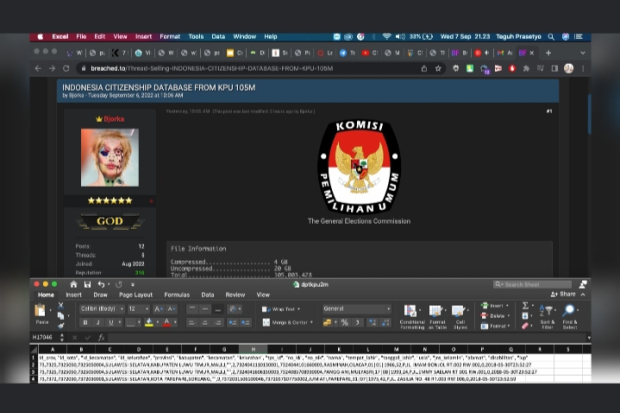Toggle Wrap Text for the cell
The image size is (620, 413).
(x=278, y=309)
